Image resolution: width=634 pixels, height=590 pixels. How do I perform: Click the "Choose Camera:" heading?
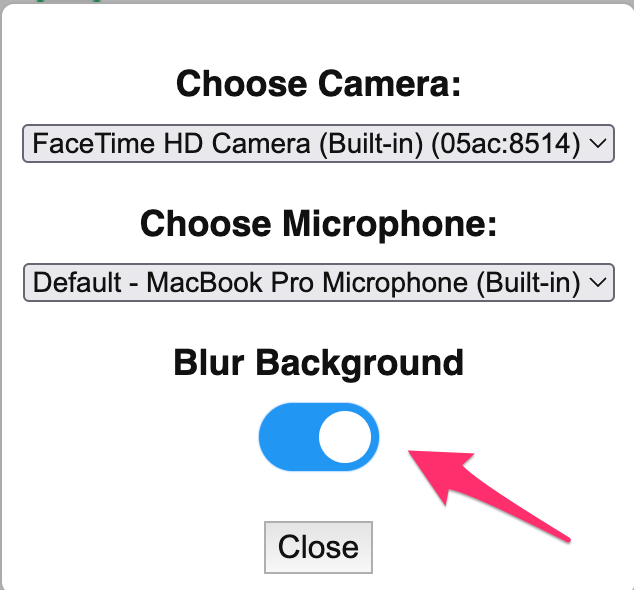click(318, 84)
